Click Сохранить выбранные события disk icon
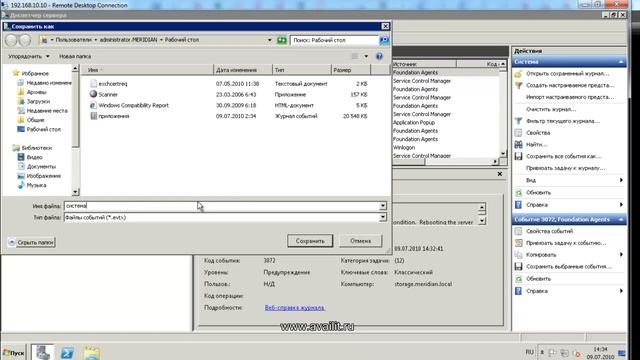 [x=518, y=267]
